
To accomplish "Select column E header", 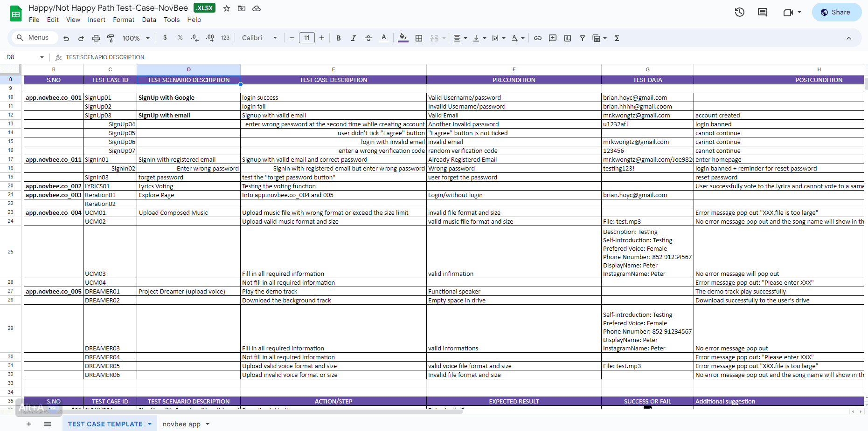I will pyautogui.click(x=333, y=69).
